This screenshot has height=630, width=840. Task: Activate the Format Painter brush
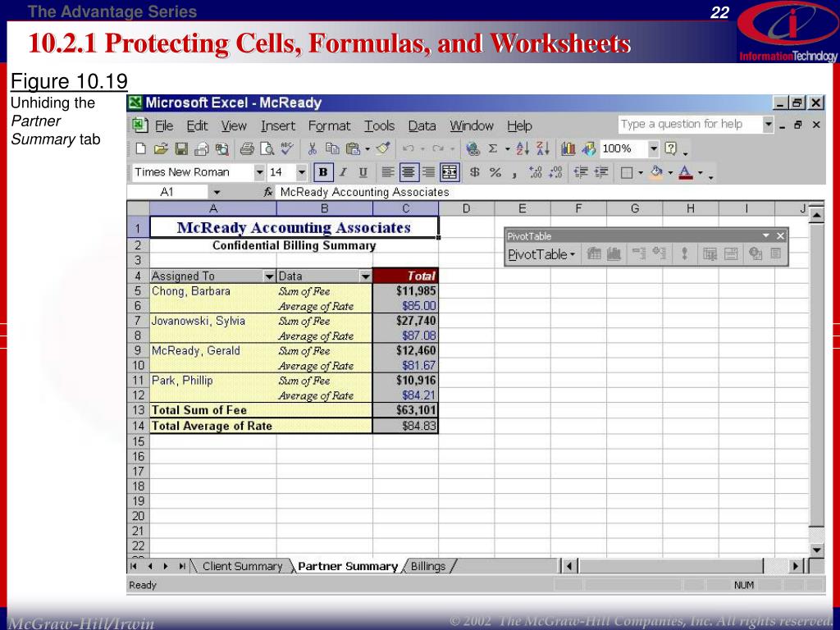[x=382, y=149]
